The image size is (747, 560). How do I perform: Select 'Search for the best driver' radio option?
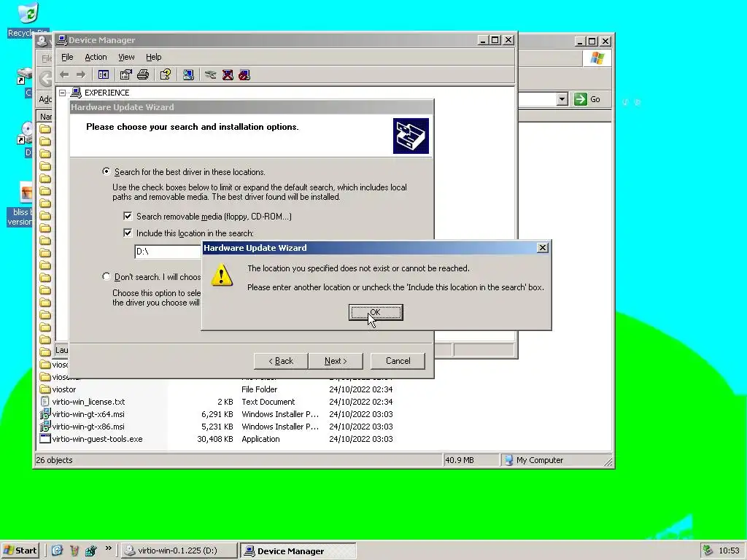click(107, 171)
